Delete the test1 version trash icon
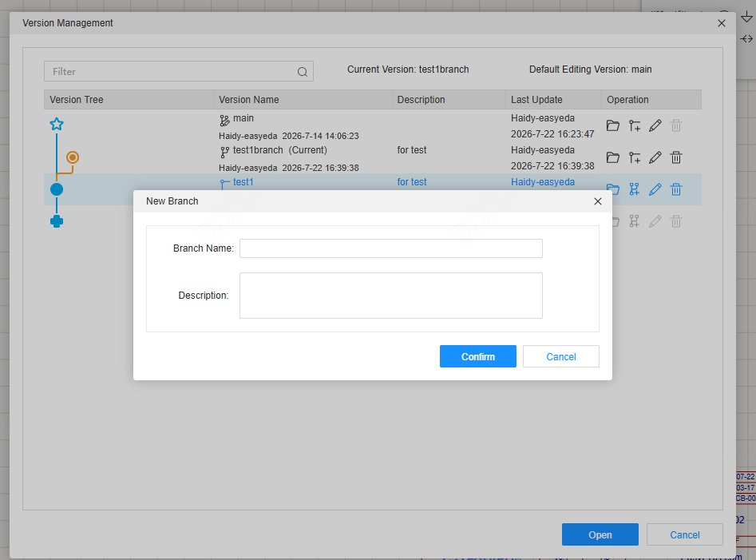756x560 pixels. pyautogui.click(x=676, y=189)
